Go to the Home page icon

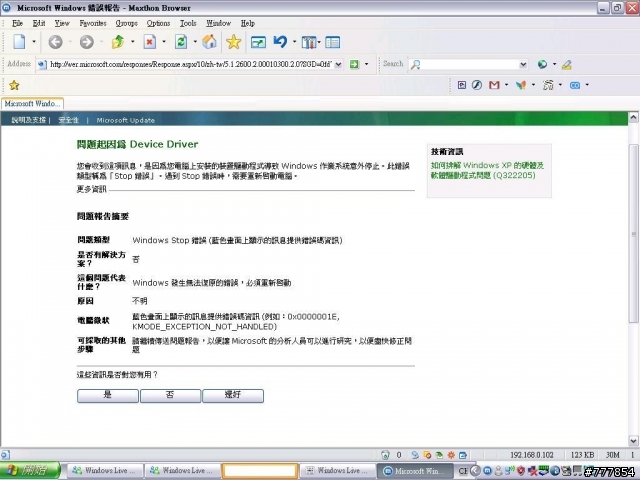(x=209, y=42)
